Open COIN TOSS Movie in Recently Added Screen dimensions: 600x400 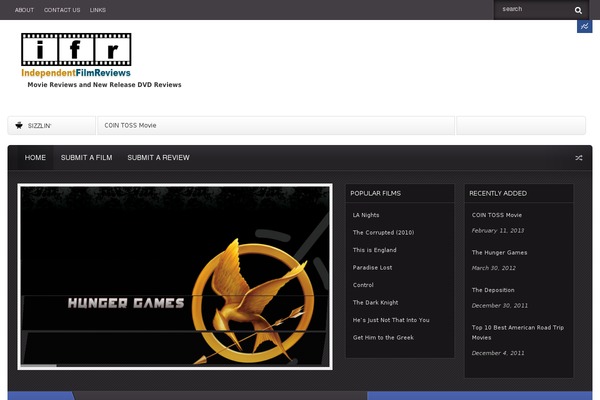(x=497, y=215)
